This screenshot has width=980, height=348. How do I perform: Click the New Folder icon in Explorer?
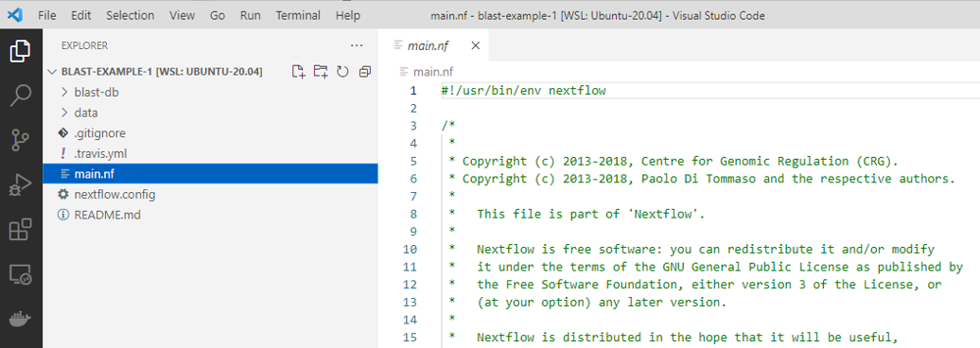pos(321,72)
